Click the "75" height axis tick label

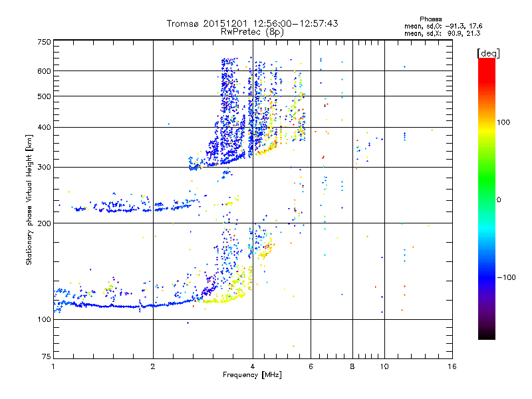(x=46, y=356)
